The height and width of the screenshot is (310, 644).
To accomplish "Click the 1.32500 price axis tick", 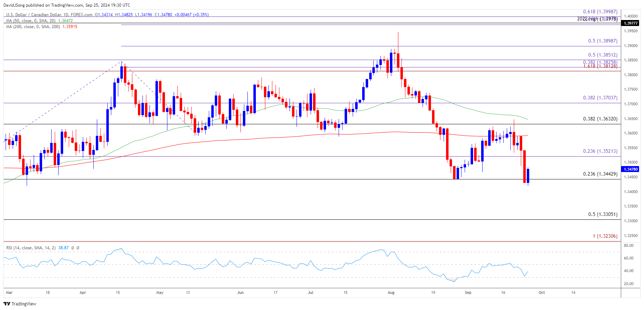I will (x=631, y=236).
